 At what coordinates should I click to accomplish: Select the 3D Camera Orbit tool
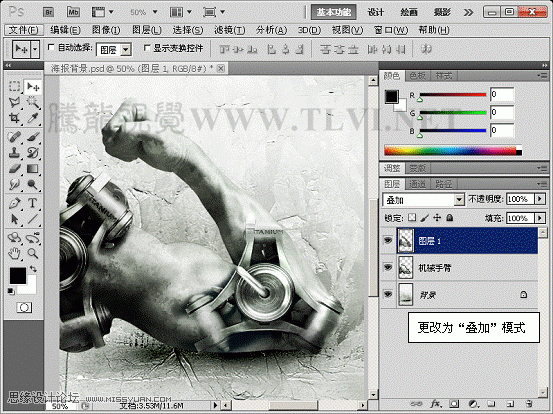click(33, 238)
